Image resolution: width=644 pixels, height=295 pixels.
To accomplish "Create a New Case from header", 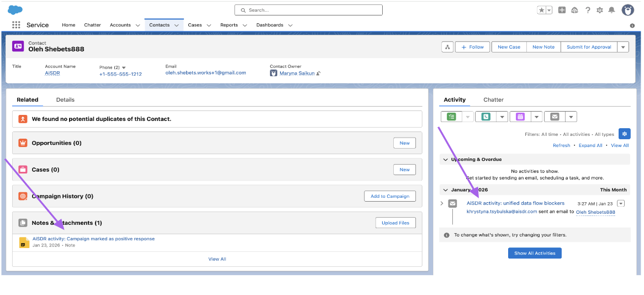I will point(509,48).
